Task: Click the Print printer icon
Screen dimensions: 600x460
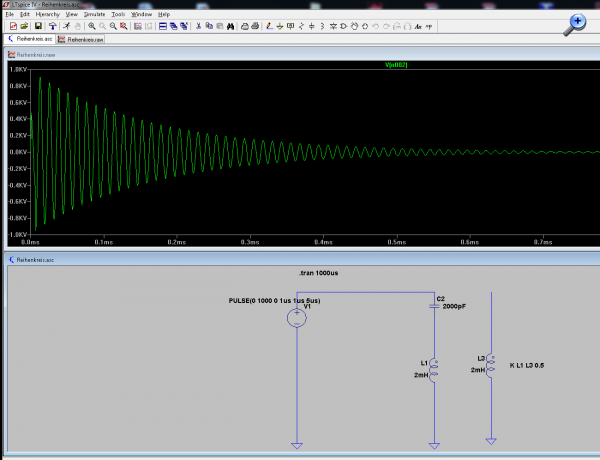Action: pos(255,26)
